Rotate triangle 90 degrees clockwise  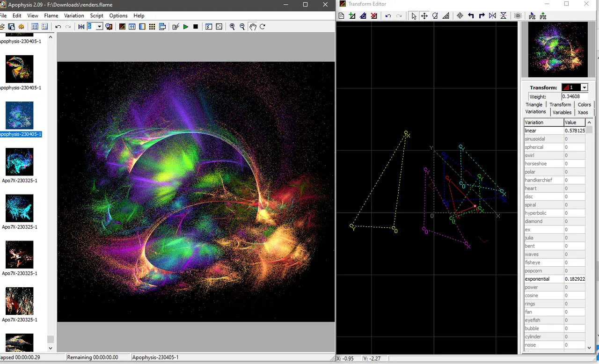(x=482, y=16)
